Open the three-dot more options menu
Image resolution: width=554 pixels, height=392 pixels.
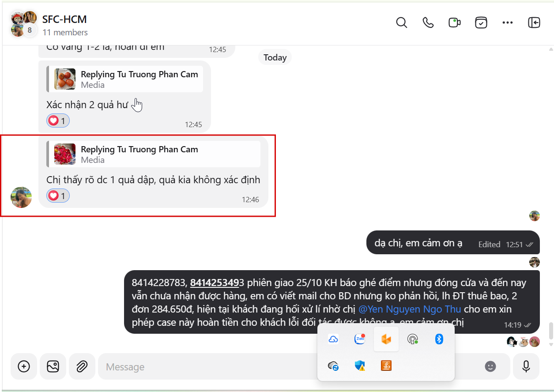click(x=507, y=23)
